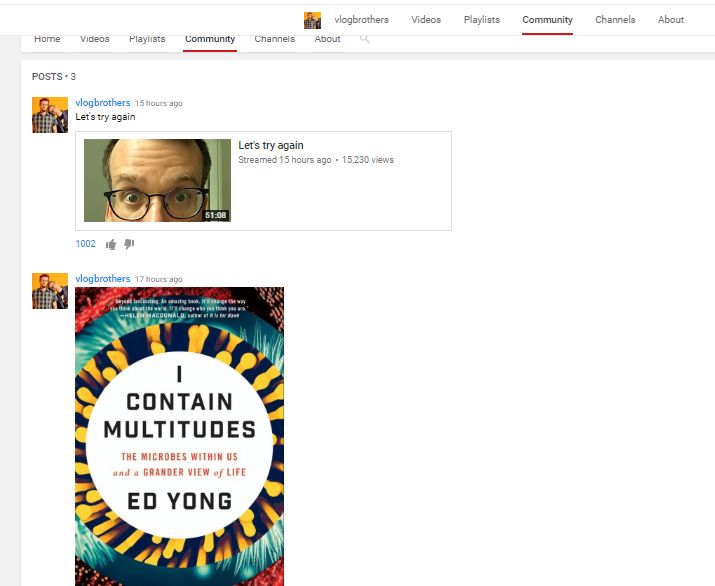Dislike the 'Let's try again' post

(129, 244)
